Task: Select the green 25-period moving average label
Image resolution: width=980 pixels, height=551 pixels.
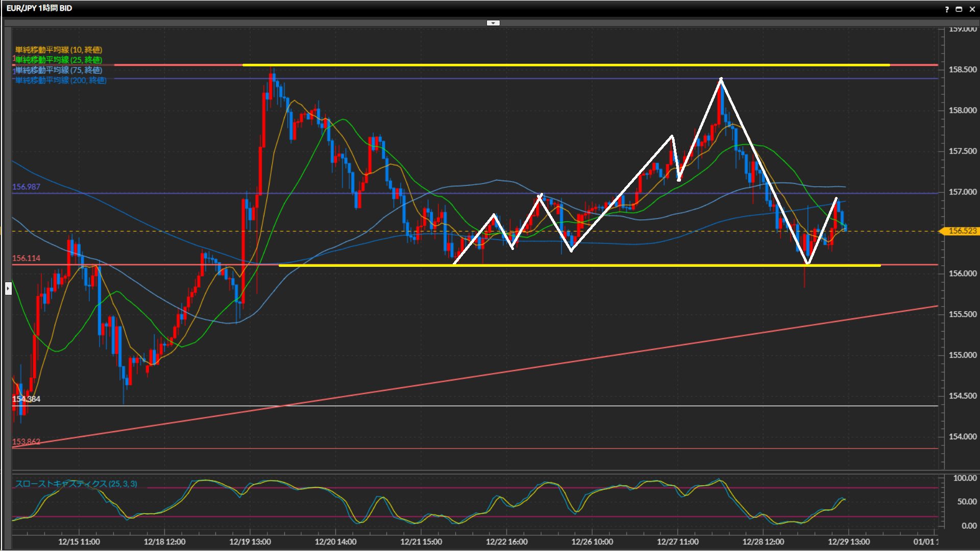Action: pyautogui.click(x=58, y=60)
